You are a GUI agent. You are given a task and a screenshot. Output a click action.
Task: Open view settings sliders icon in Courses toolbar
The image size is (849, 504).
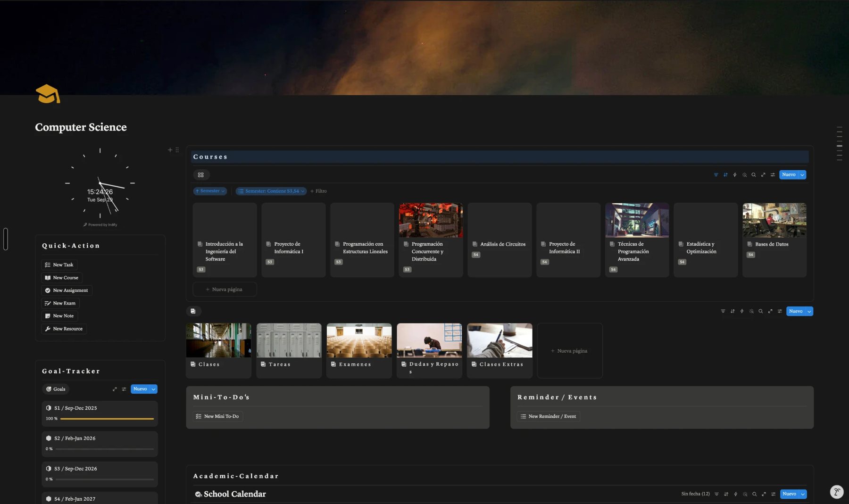(x=773, y=175)
